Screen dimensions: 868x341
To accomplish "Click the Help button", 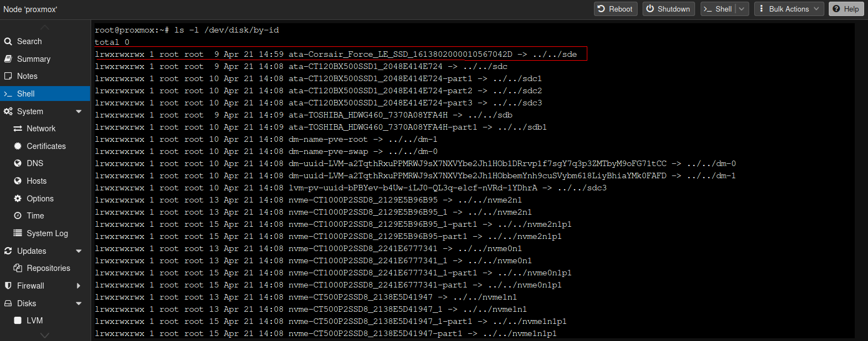I will coord(846,9).
